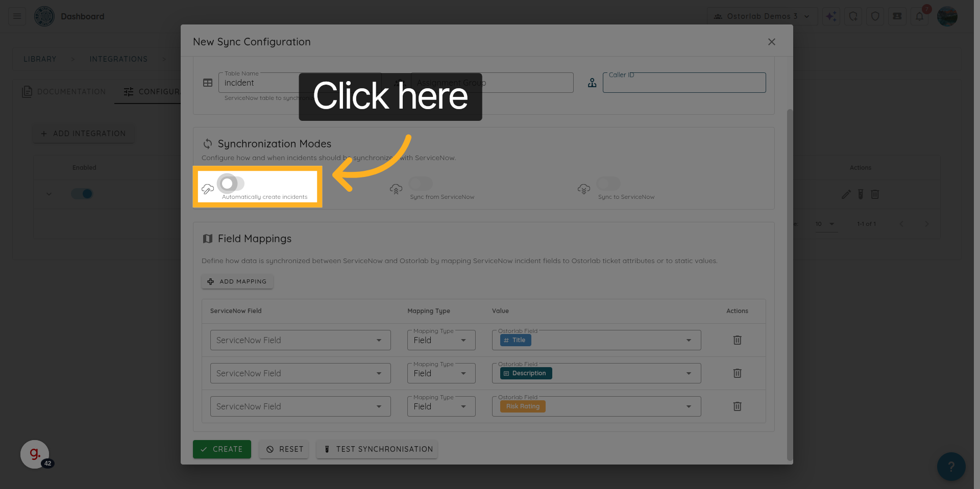Open the notifications bell showing 7 alerts
Viewport: 980px width, 489px height.
[x=919, y=16]
